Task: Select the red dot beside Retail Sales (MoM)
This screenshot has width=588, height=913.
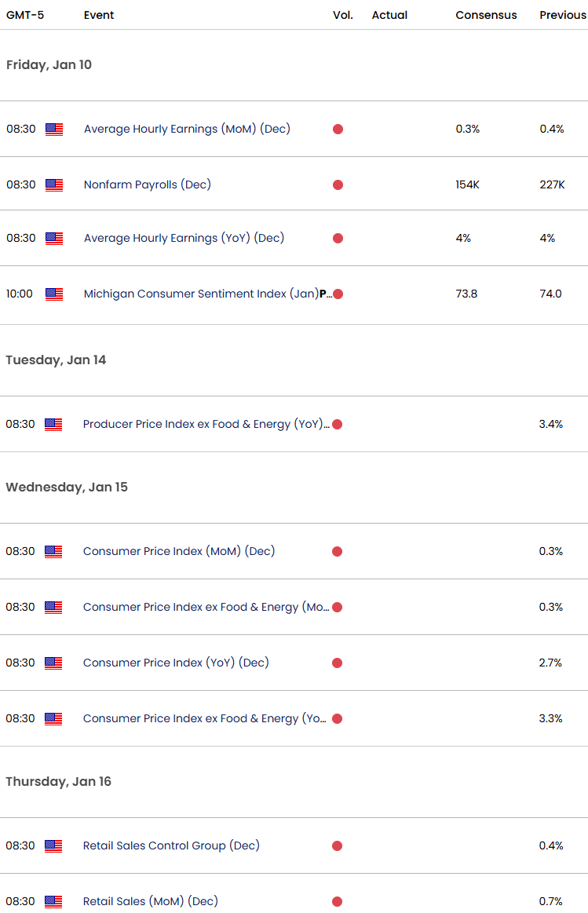Action: 337,901
